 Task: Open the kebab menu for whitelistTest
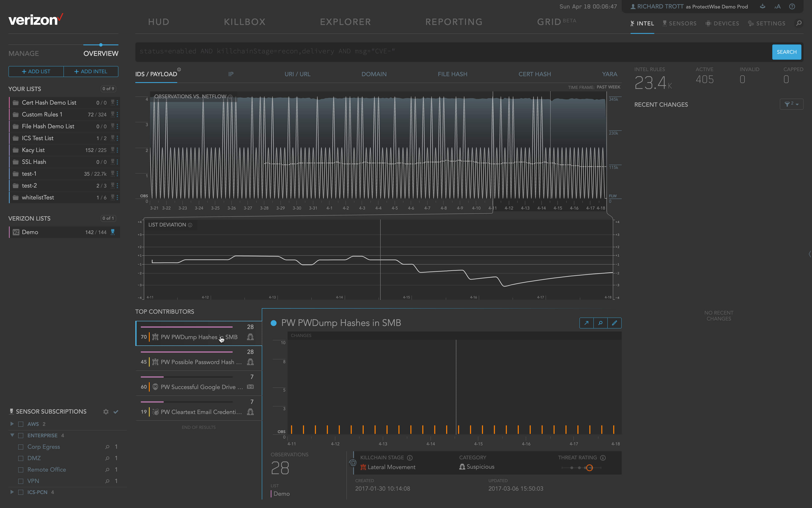pos(117,197)
